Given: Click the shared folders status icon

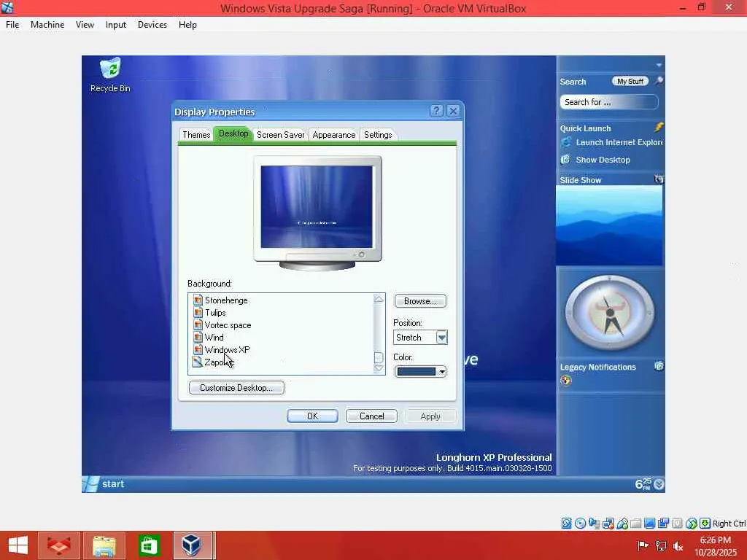Looking at the screenshot, I should click(x=635, y=524).
